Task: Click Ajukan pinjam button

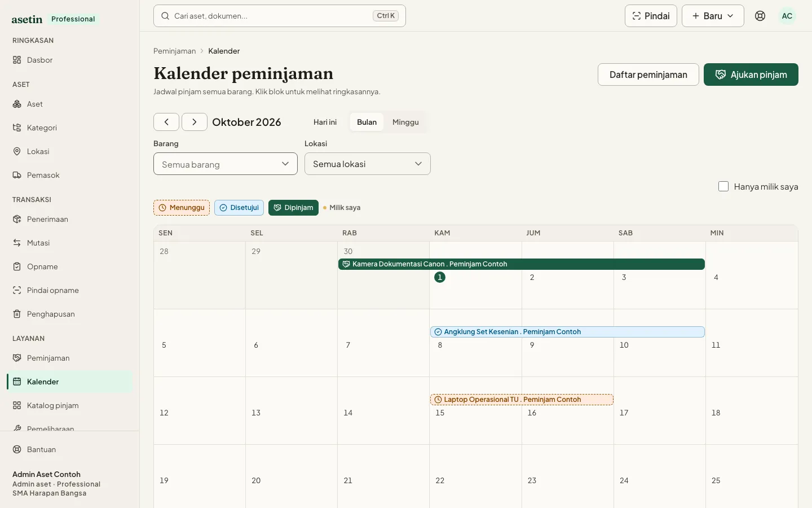Action: (751, 75)
